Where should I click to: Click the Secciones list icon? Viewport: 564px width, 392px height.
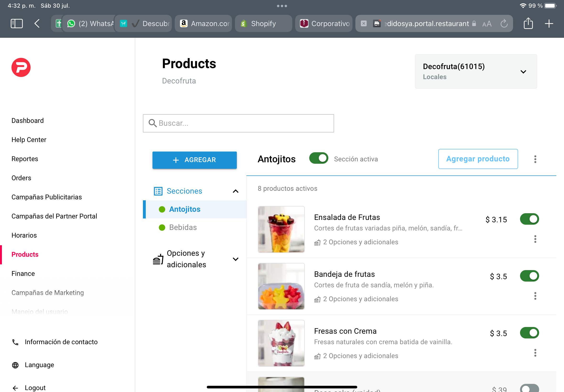158,191
